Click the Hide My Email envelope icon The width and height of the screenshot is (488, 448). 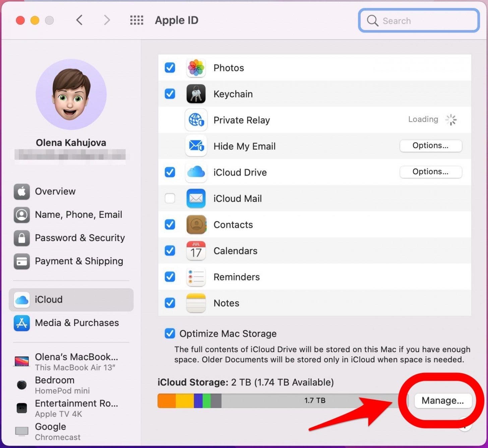196,146
